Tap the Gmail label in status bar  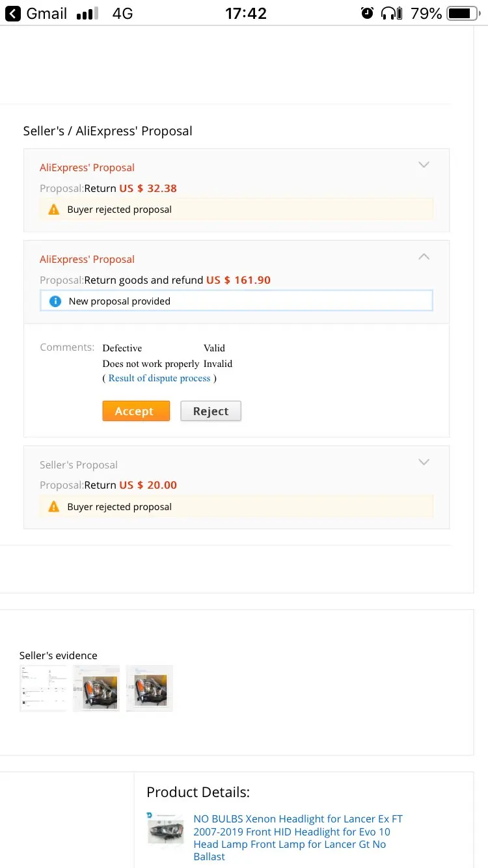[x=46, y=13]
